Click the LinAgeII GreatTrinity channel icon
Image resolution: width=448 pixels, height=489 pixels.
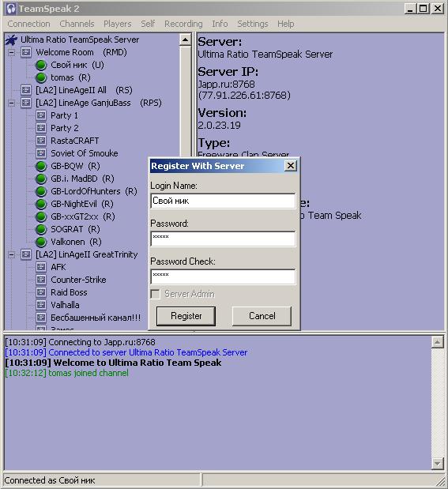click(x=26, y=254)
